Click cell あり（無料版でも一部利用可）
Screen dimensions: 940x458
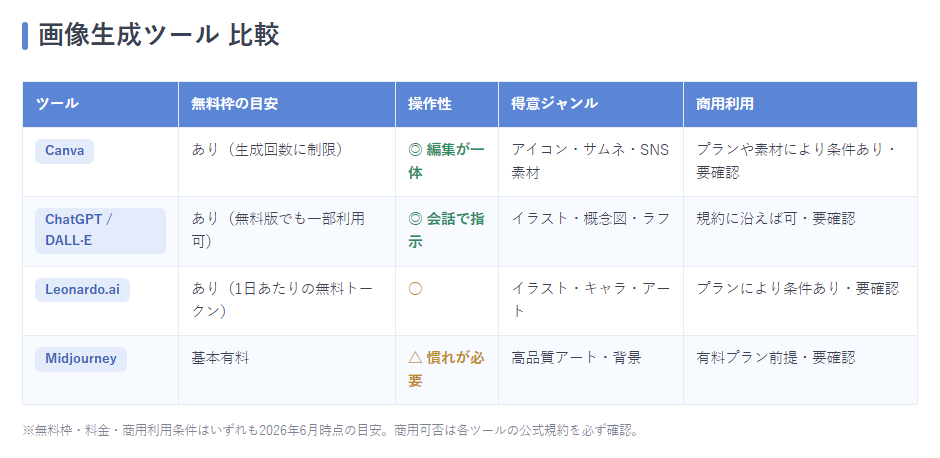(287, 231)
